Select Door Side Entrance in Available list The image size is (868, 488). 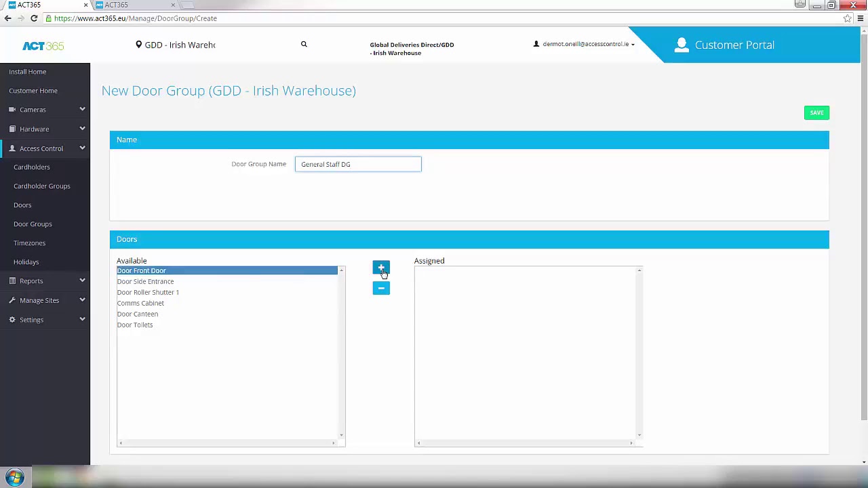coord(226,281)
